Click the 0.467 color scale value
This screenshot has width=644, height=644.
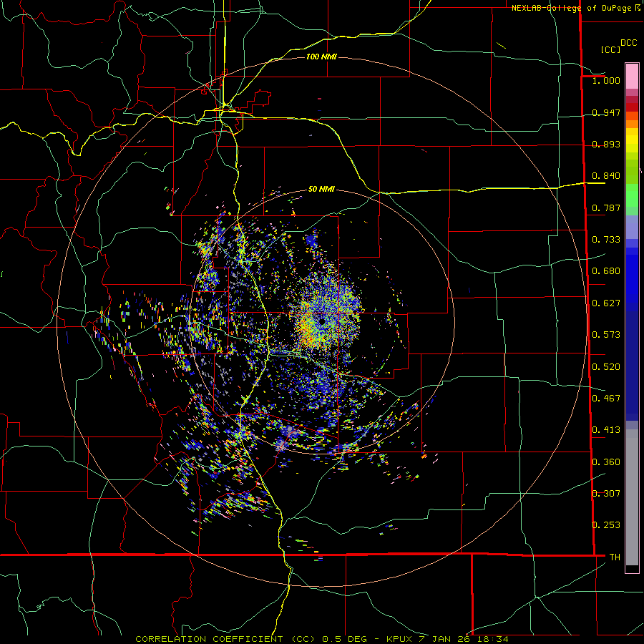pos(606,399)
